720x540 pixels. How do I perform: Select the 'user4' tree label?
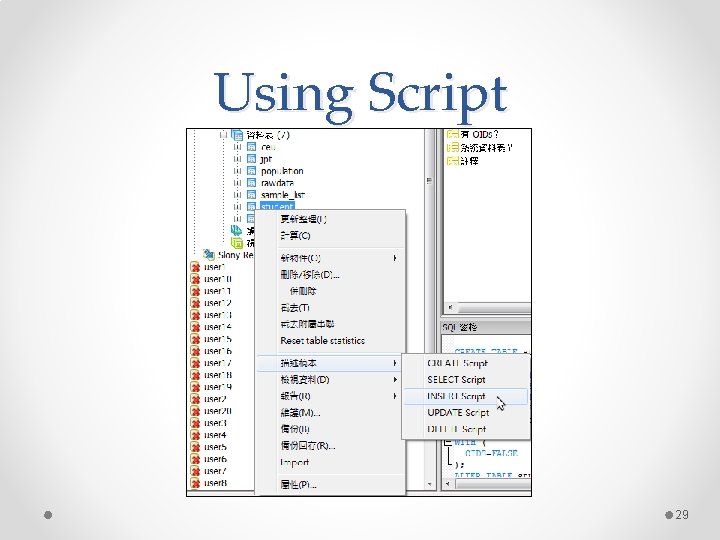[x=215, y=435]
